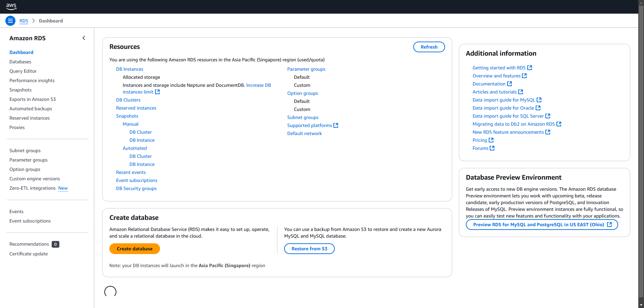Viewport: 644px width, 308px height.
Task: Click external icon next to Supported platforms
Action: pos(336,125)
